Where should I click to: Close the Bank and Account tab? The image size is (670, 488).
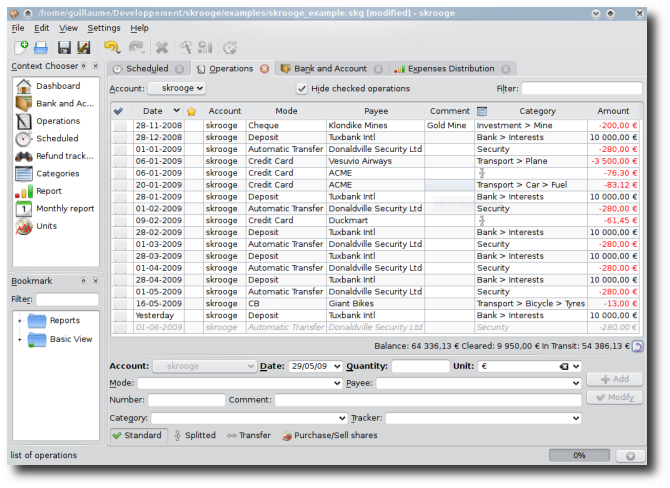click(378, 69)
